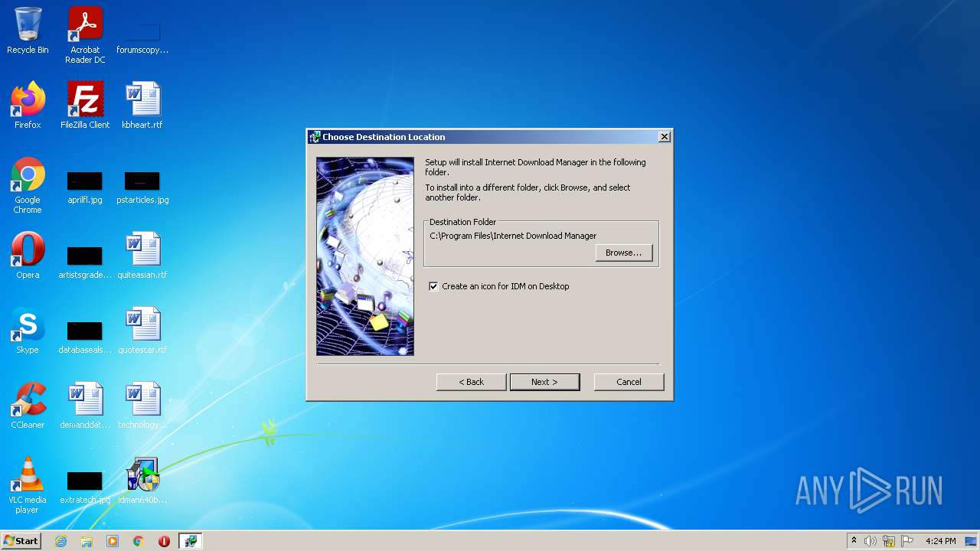Click the Cancel button
The image size is (980, 551).
pyautogui.click(x=629, y=382)
